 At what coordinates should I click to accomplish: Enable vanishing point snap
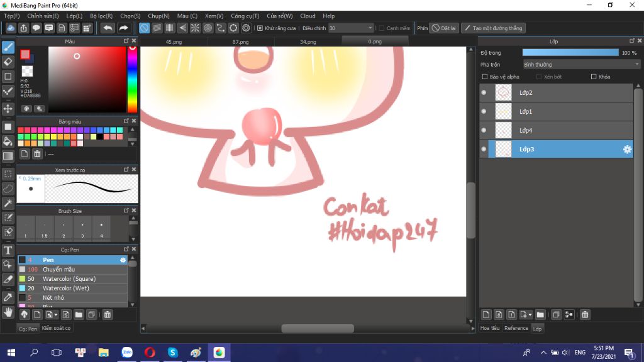tap(182, 28)
